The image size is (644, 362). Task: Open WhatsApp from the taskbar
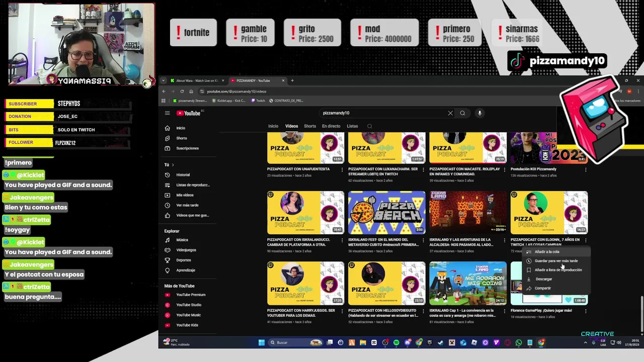pyautogui.click(x=519, y=342)
